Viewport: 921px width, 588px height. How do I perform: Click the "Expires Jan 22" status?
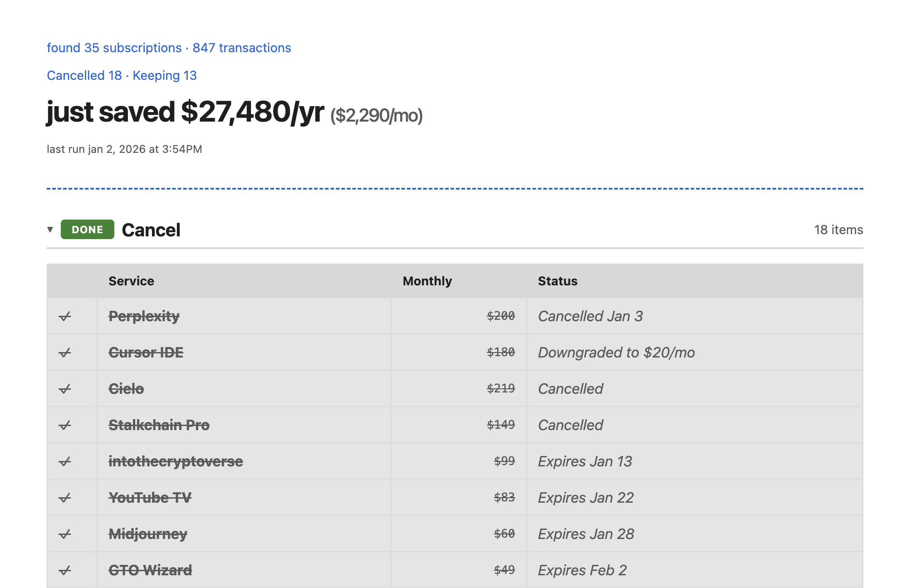point(586,498)
